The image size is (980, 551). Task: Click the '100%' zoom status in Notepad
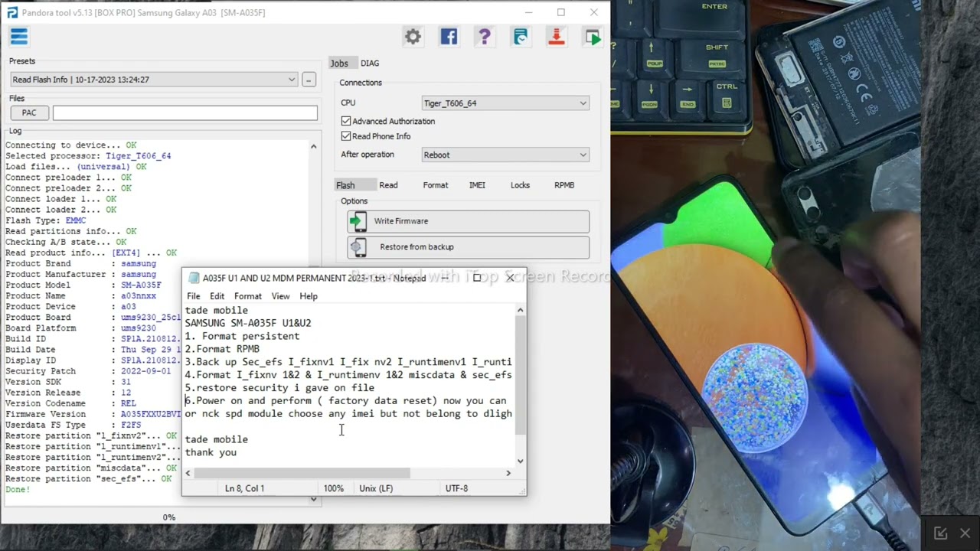tap(333, 488)
